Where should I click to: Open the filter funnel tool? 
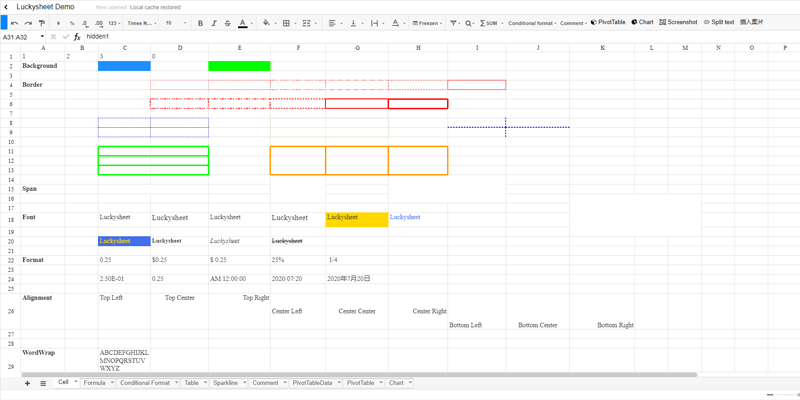tap(453, 23)
